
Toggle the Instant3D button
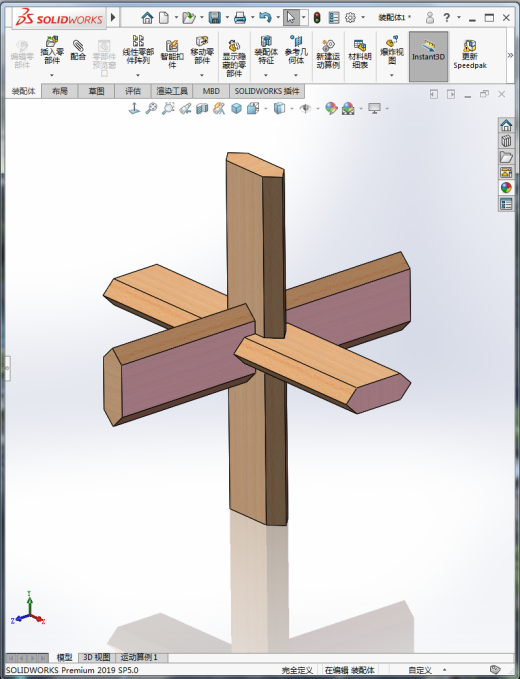[x=428, y=56]
